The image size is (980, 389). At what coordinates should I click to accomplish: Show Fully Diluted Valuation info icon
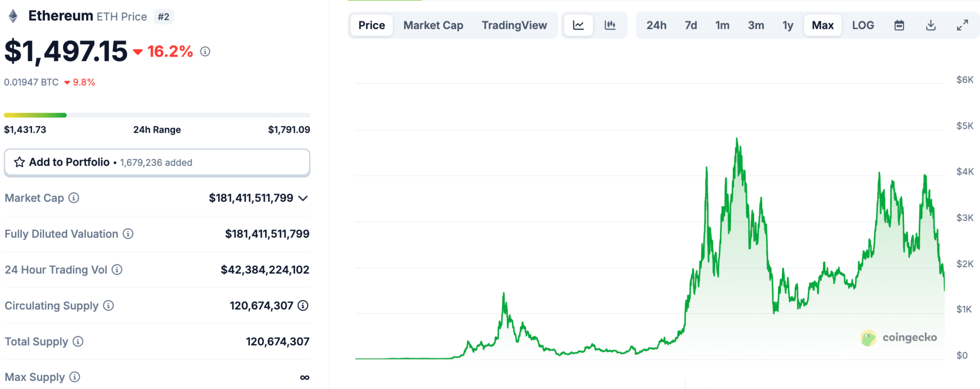coord(128,234)
